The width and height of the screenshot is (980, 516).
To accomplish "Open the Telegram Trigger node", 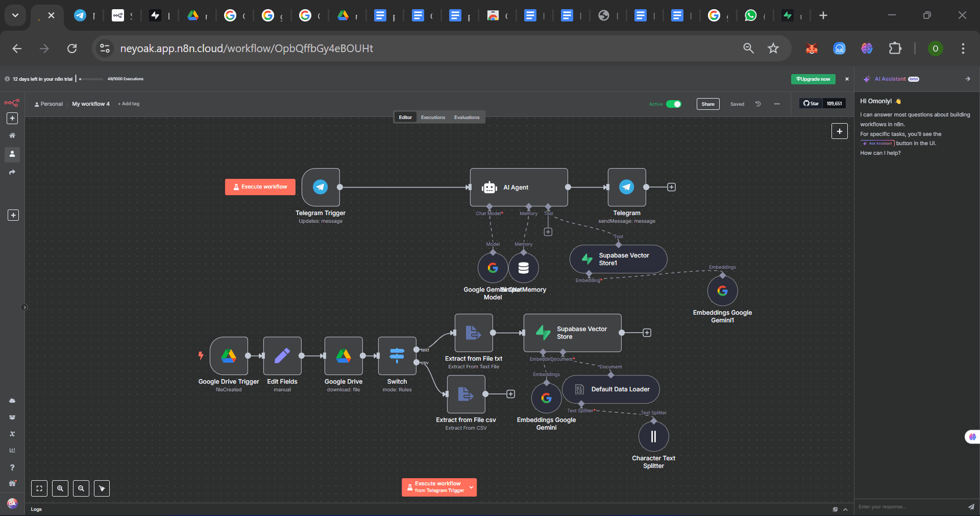I will click(x=321, y=187).
